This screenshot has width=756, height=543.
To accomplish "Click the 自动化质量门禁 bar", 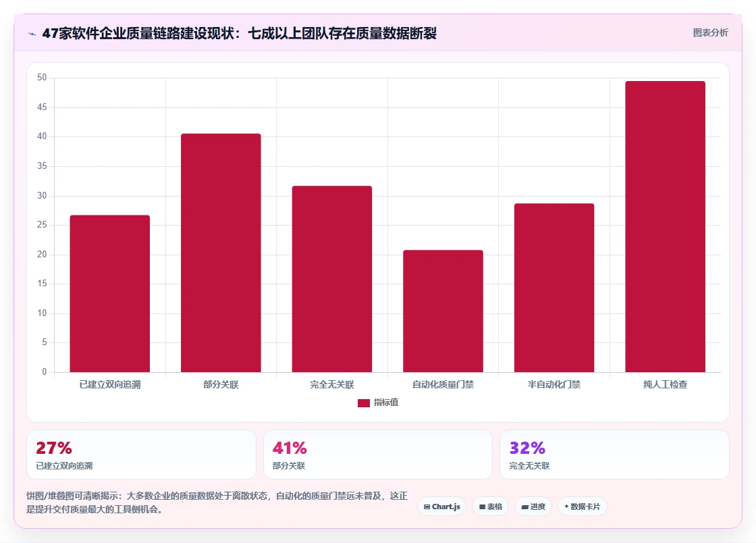I will point(443,311).
